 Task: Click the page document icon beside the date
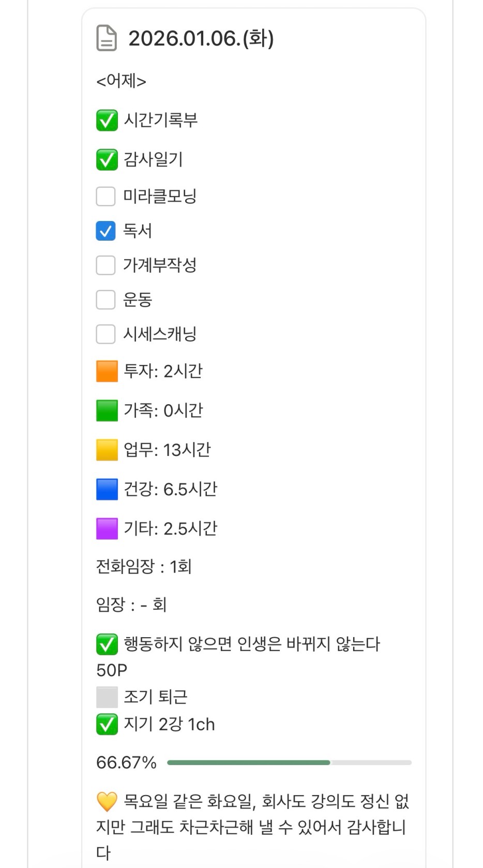(x=107, y=38)
